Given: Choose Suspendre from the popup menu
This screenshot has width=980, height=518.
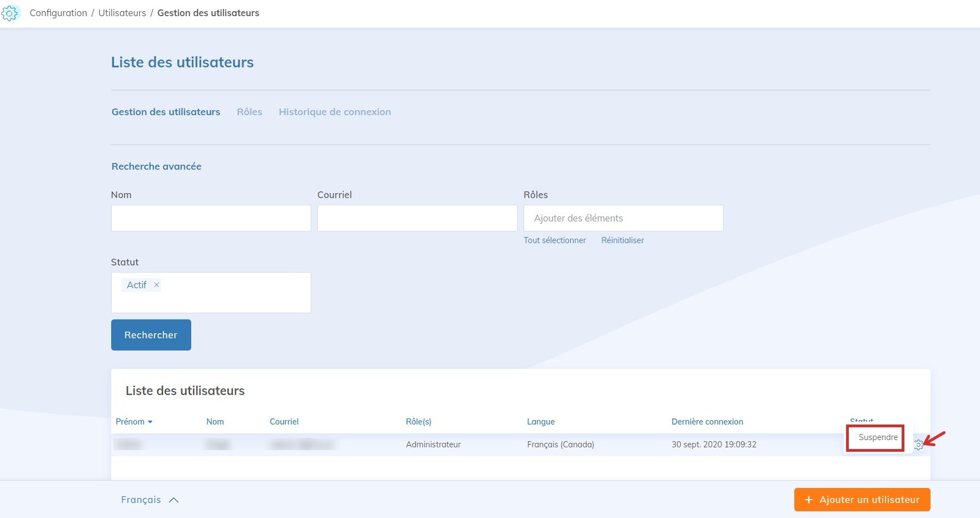Looking at the screenshot, I should point(877,437).
